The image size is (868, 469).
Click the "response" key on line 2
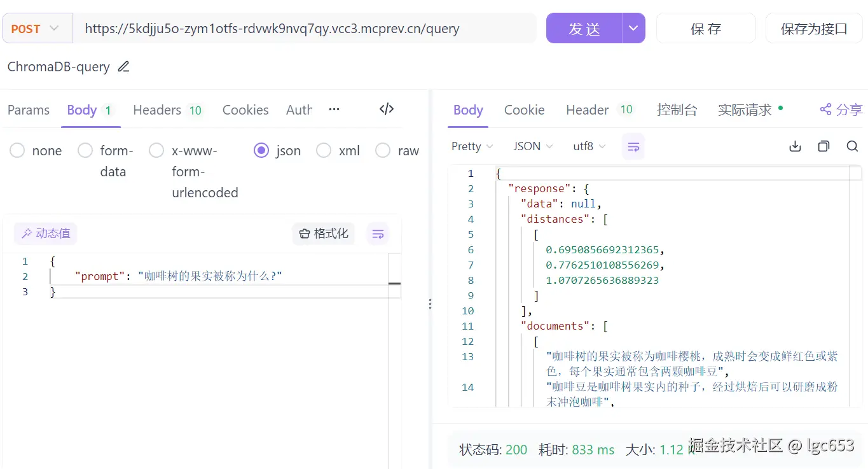point(540,188)
